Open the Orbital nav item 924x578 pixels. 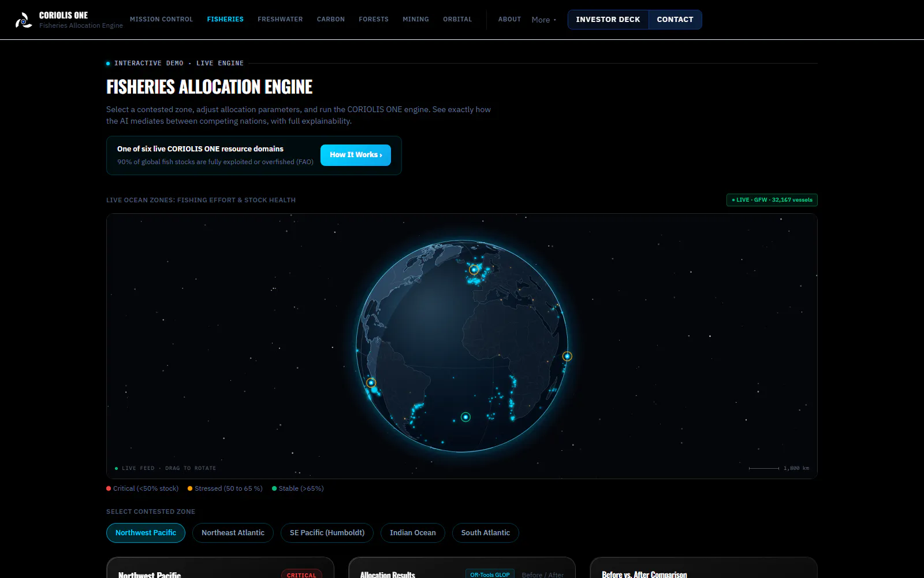tap(457, 19)
